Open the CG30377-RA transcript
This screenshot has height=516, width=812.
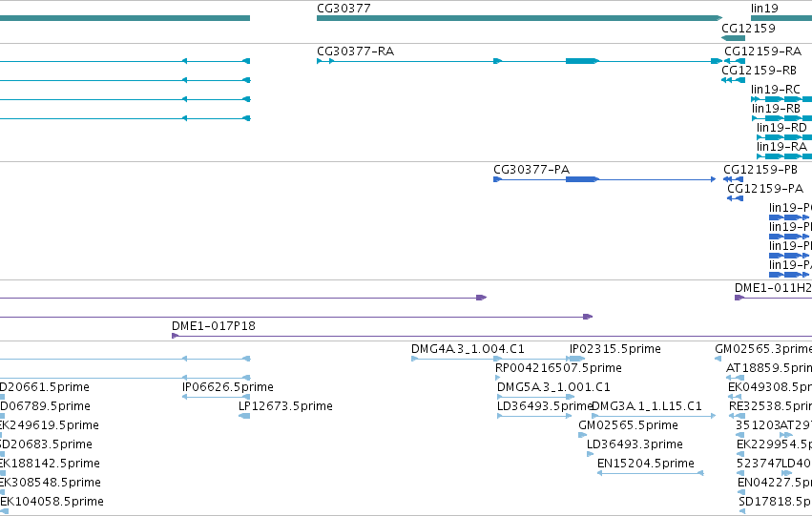coord(518,61)
